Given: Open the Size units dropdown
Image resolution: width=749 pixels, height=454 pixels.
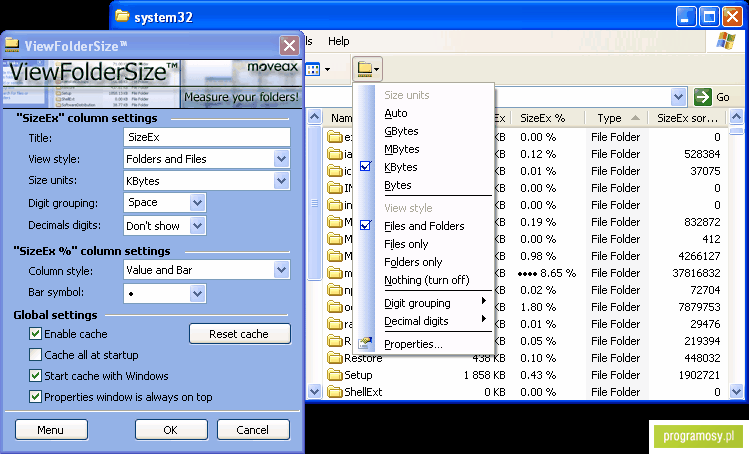Looking at the screenshot, I should tap(281, 181).
